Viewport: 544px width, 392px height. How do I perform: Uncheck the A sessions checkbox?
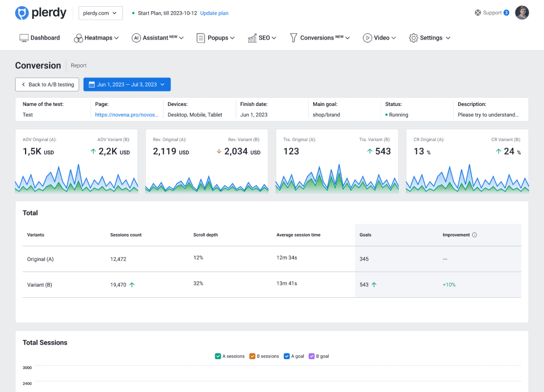coord(218,356)
